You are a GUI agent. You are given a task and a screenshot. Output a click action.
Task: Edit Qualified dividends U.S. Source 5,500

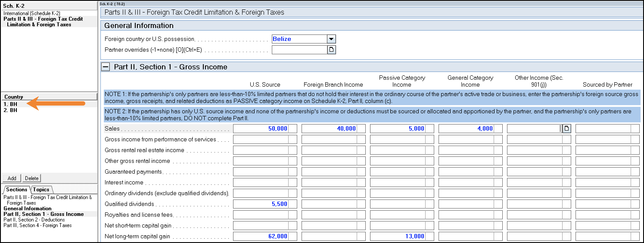click(x=261, y=204)
